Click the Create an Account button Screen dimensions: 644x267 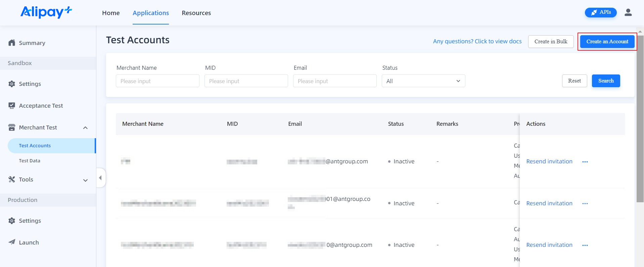coord(607,42)
